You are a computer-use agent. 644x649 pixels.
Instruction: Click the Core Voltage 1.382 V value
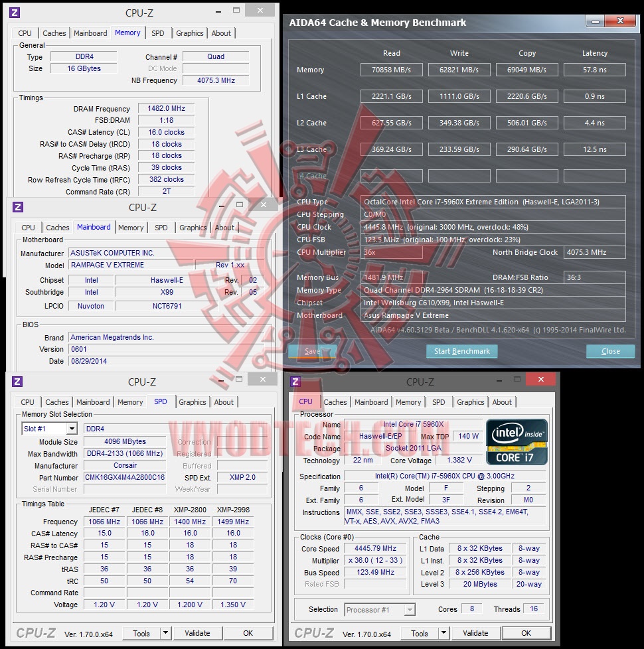459,460
